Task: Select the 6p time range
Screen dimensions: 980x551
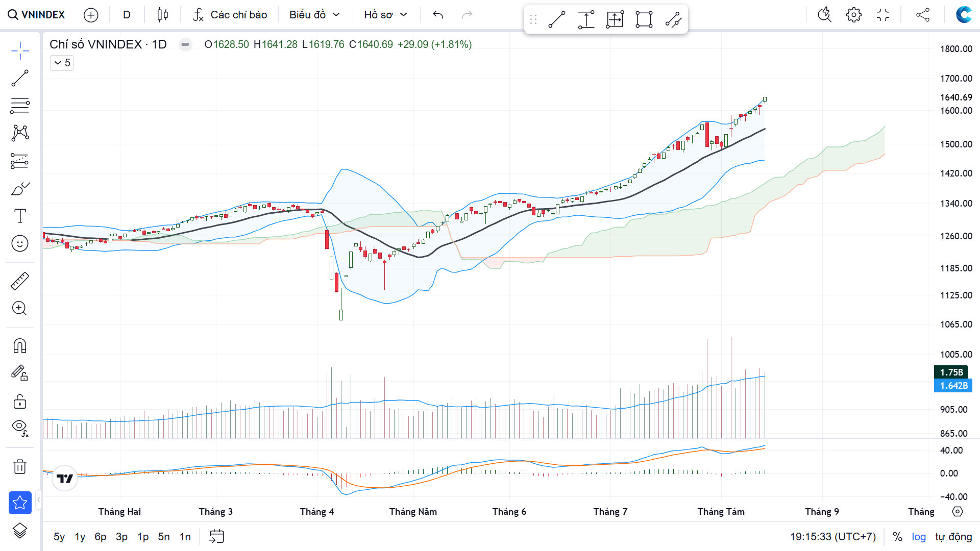Action: click(x=101, y=537)
